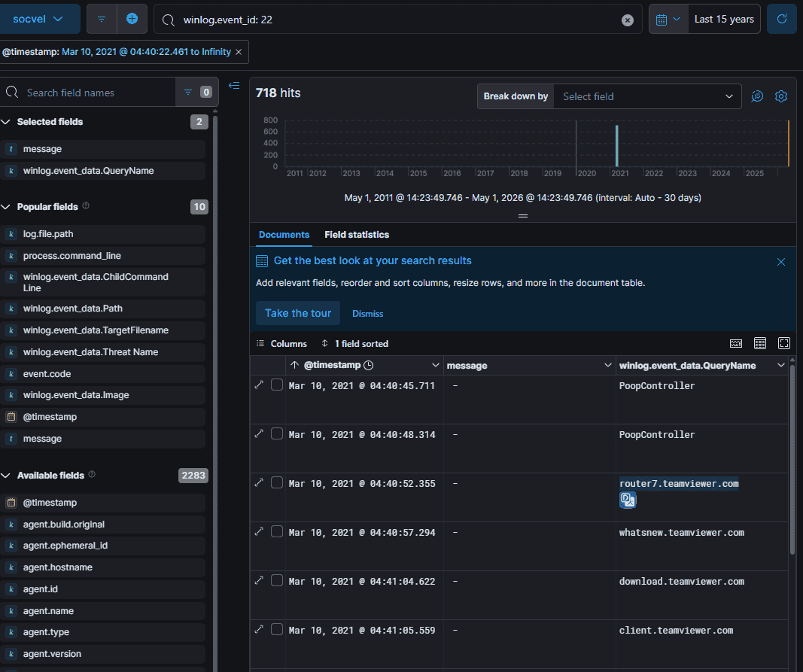
Task: Open full screen table icon
Action: point(784,343)
